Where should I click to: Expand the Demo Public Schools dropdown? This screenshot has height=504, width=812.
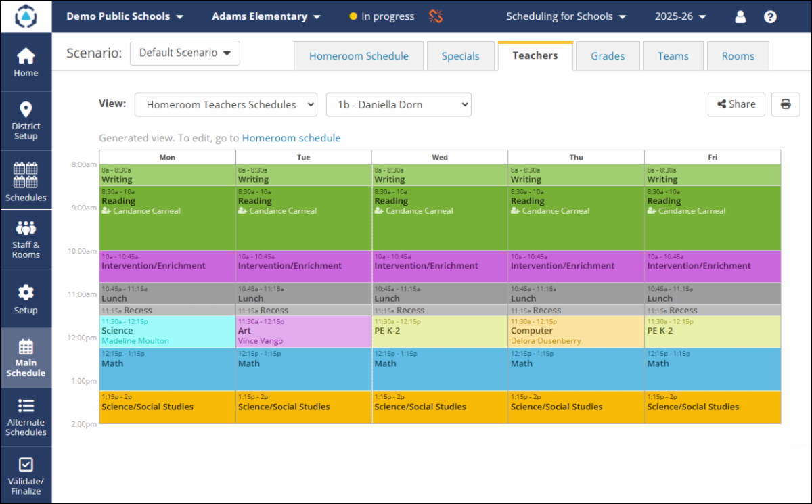point(125,16)
